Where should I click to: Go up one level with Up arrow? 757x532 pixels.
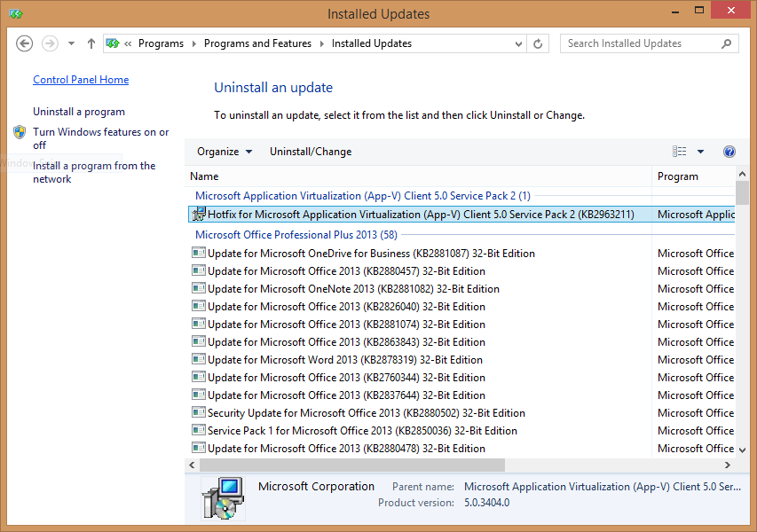coord(91,43)
